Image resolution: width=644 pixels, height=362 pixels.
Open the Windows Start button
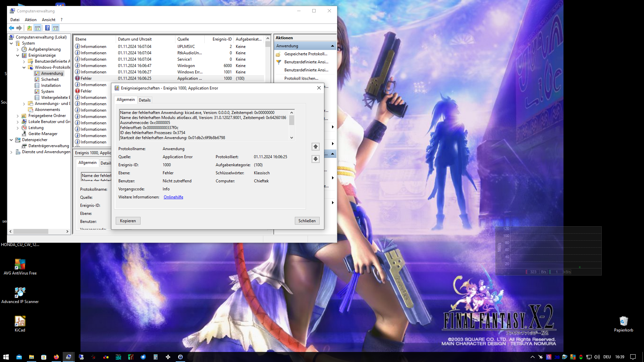pos(6,357)
